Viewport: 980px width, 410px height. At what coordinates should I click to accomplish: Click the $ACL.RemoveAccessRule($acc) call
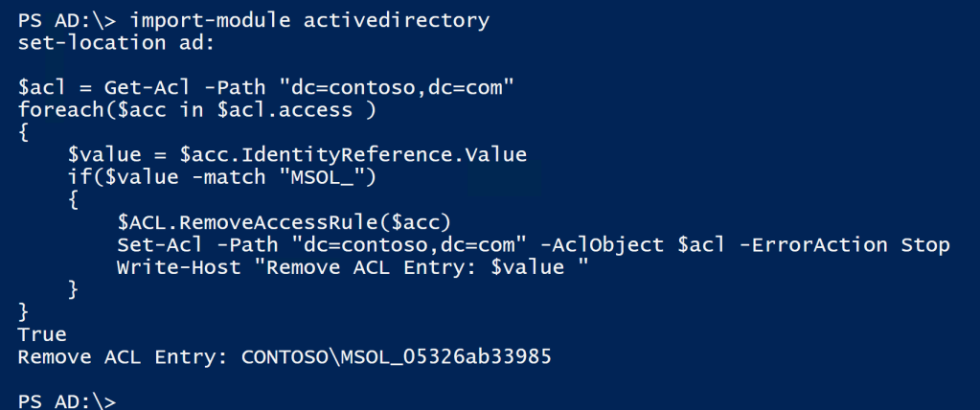284,221
